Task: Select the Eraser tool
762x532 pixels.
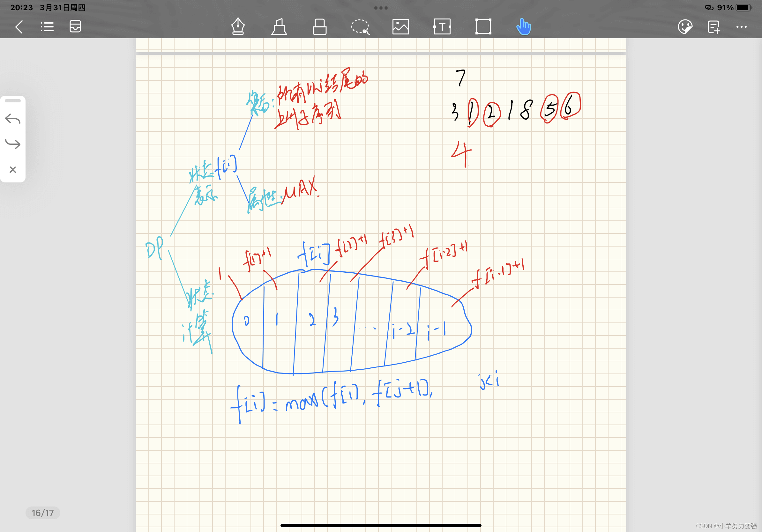Action: (320, 26)
